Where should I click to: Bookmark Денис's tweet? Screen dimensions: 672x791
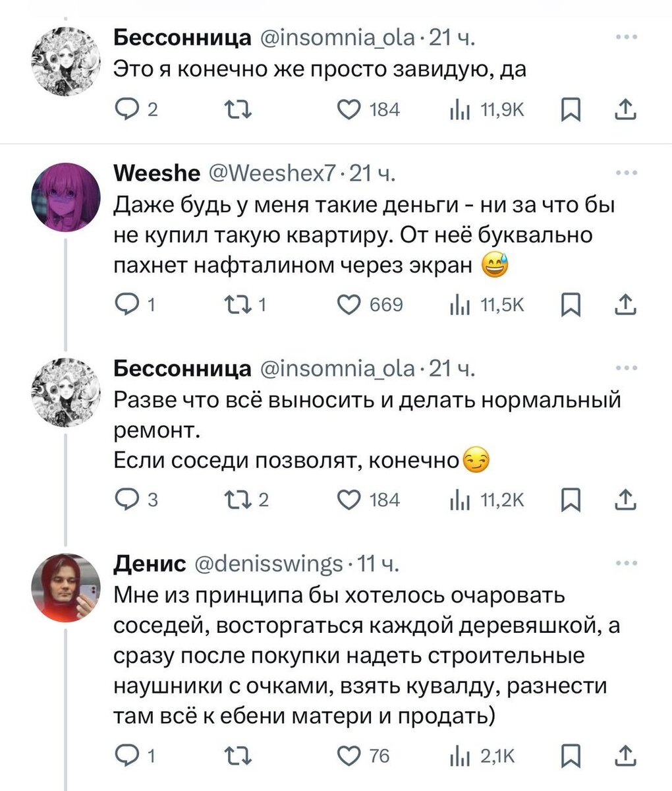571,756
